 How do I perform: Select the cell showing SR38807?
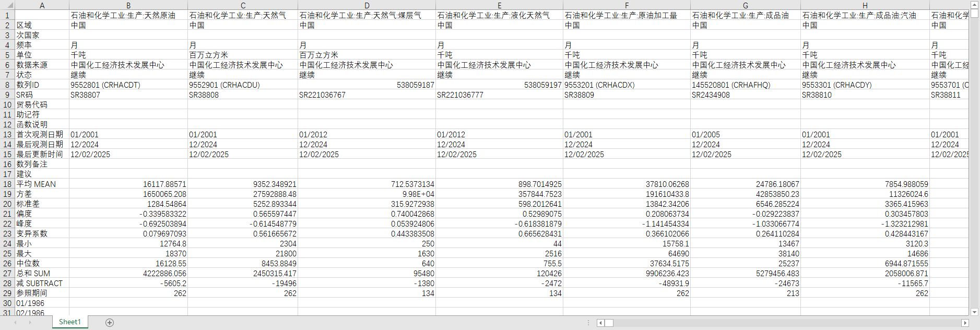[x=128, y=95]
